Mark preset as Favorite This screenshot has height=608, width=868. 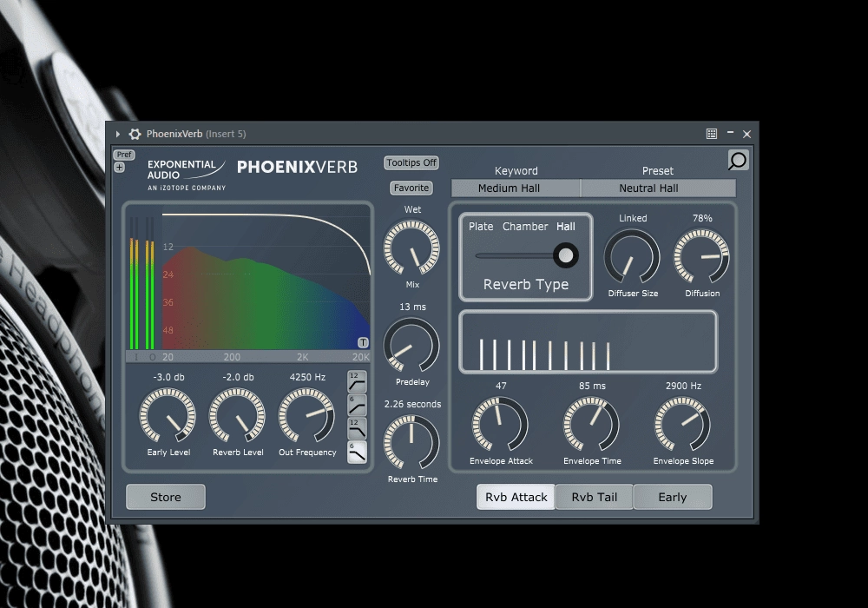pos(411,188)
